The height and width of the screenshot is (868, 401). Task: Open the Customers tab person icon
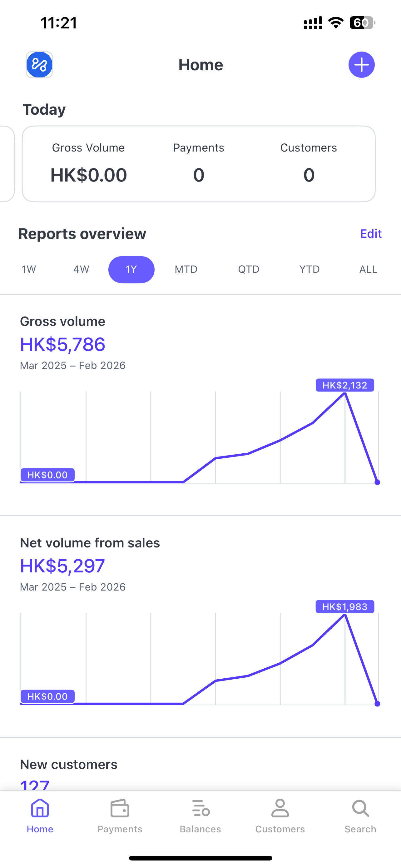(280, 809)
